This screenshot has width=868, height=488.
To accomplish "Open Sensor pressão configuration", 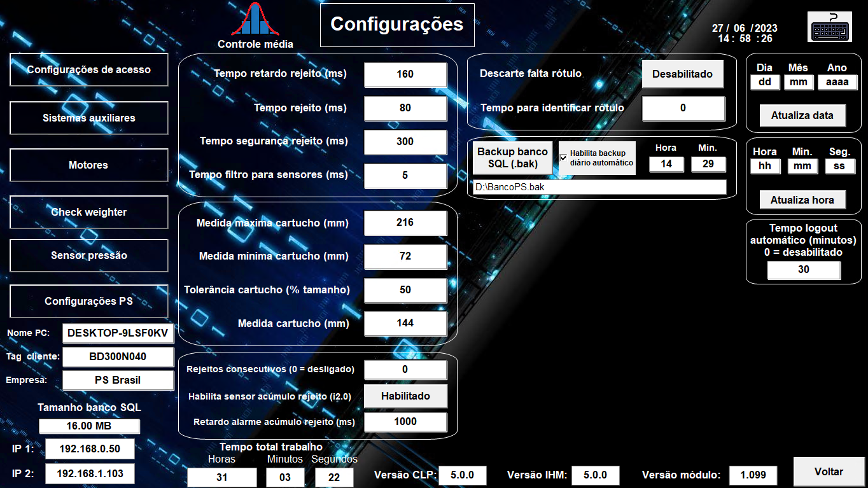I will (89, 255).
